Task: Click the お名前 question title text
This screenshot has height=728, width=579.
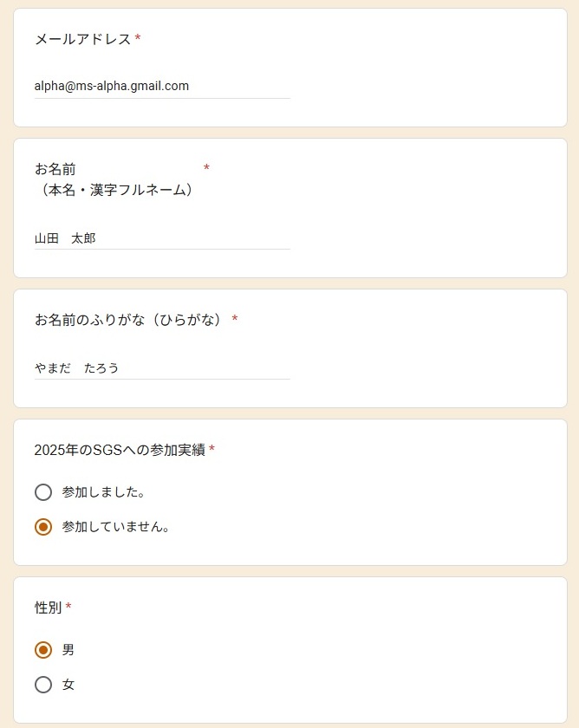Action: coord(55,169)
